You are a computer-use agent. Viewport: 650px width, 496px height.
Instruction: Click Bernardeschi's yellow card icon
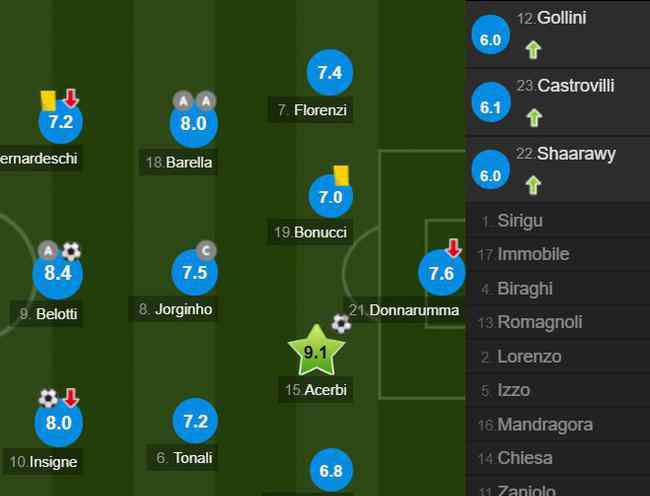coord(48,101)
